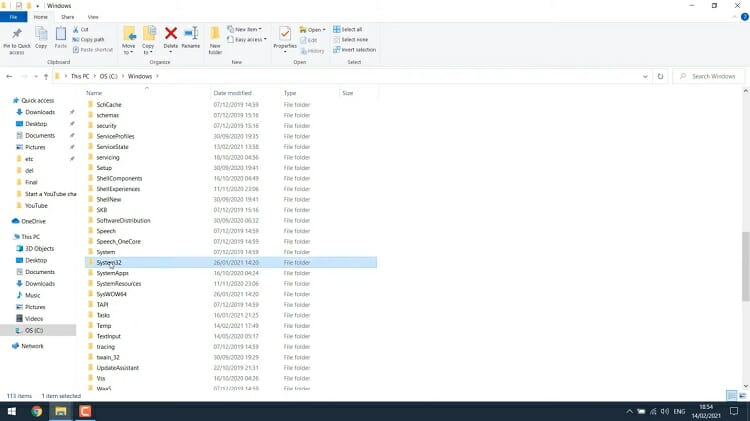Click Edit in the ribbon
750x421 pixels.
309,40
